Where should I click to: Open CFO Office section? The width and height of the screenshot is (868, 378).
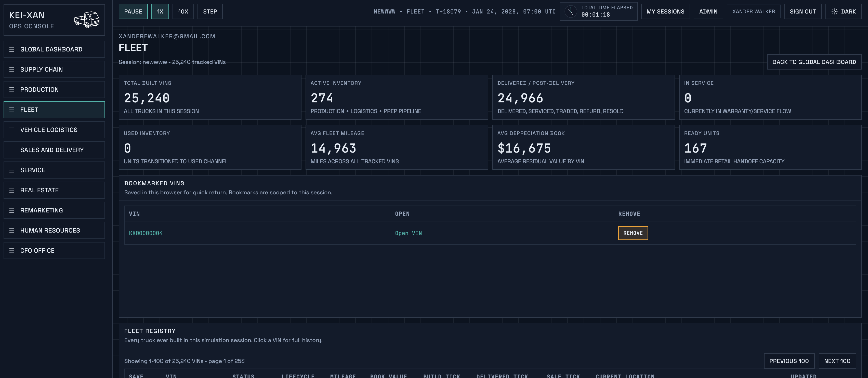(x=54, y=251)
